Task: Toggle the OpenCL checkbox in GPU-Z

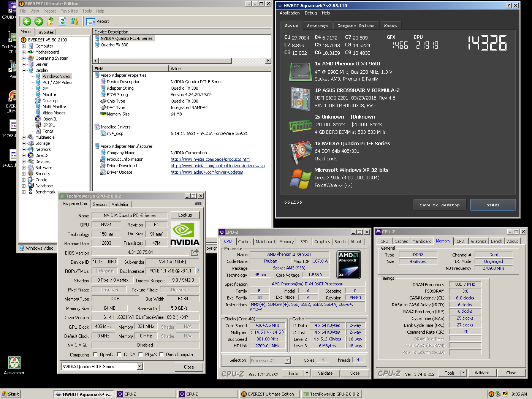Action: (x=95, y=355)
